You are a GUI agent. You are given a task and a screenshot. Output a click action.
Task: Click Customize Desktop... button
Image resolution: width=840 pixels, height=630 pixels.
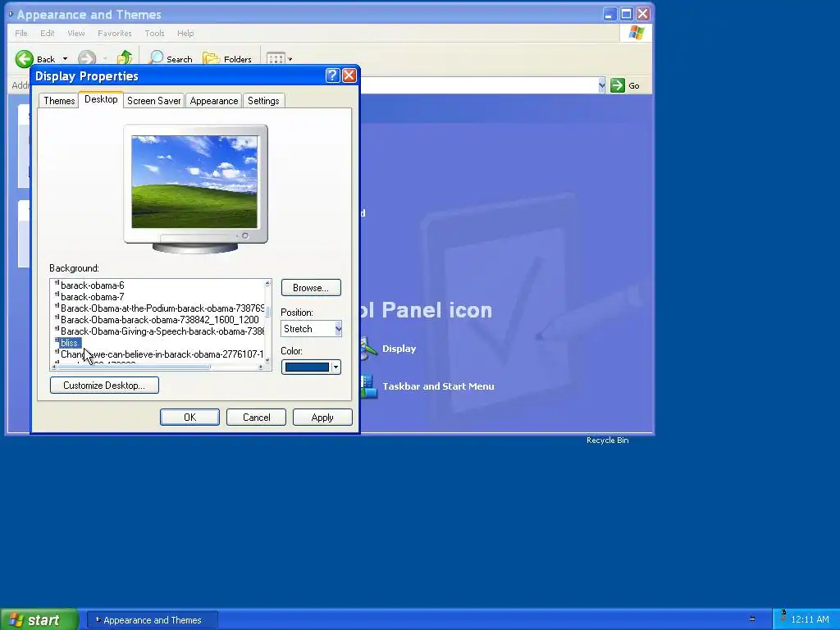pyautogui.click(x=104, y=386)
